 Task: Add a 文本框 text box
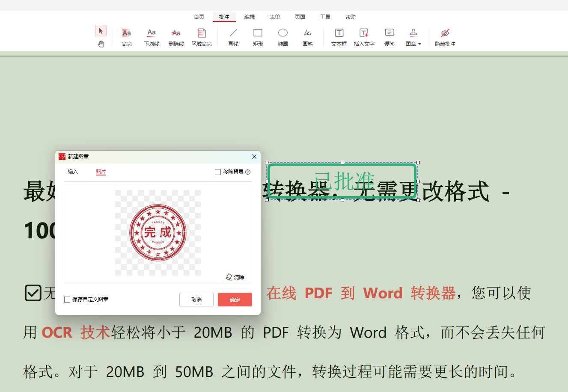339,37
